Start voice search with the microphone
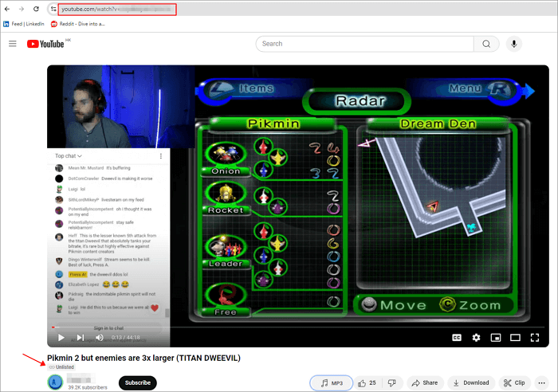The image size is (558, 392). click(x=515, y=44)
